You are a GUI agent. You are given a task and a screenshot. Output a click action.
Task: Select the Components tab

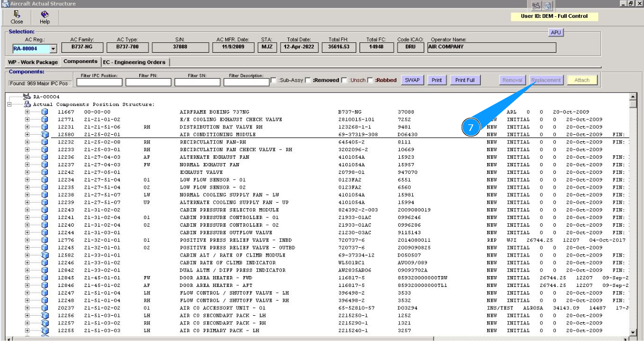[x=81, y=61]
